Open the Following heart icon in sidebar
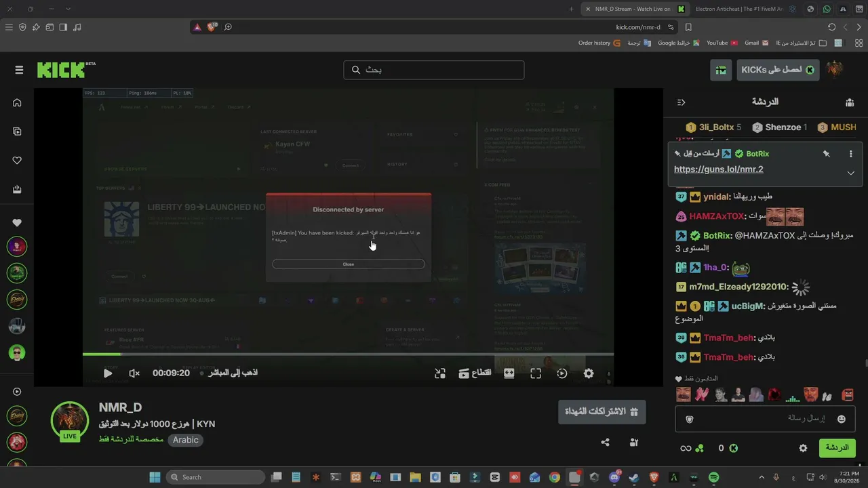The height and width of the screenshot is (488, 868). 17,161
